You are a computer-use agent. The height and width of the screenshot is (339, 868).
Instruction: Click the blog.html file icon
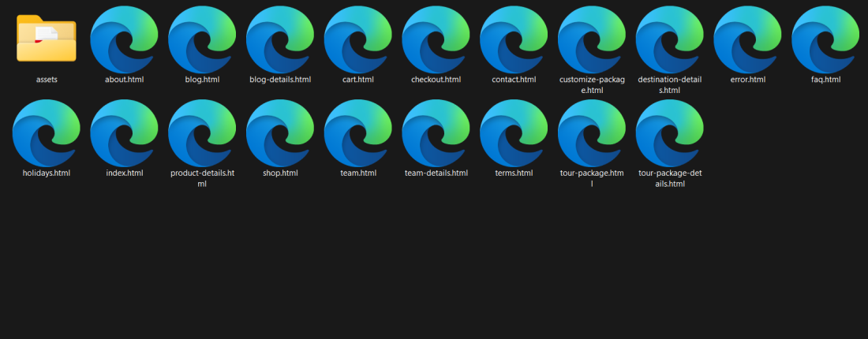(202, 40)
